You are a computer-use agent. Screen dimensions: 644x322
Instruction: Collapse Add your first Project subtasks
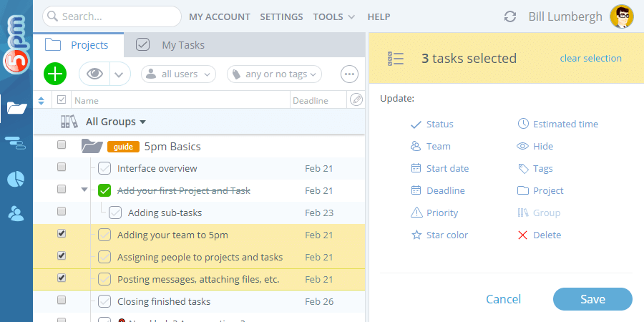click(x=84, y=190)
